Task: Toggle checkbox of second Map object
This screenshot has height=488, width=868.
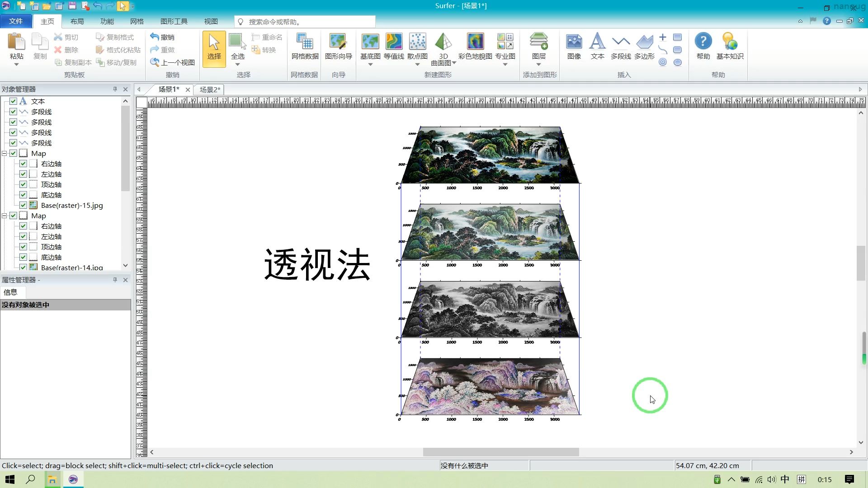Action: click(13, 216)
